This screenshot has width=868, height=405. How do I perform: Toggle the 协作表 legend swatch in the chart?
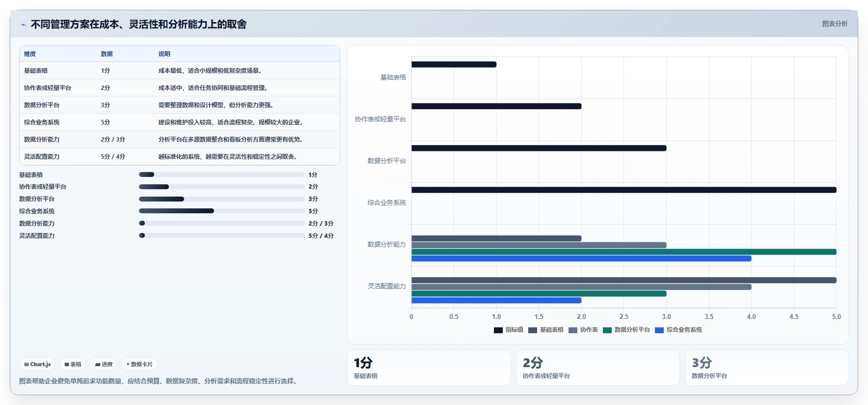[x=573, y=330]
